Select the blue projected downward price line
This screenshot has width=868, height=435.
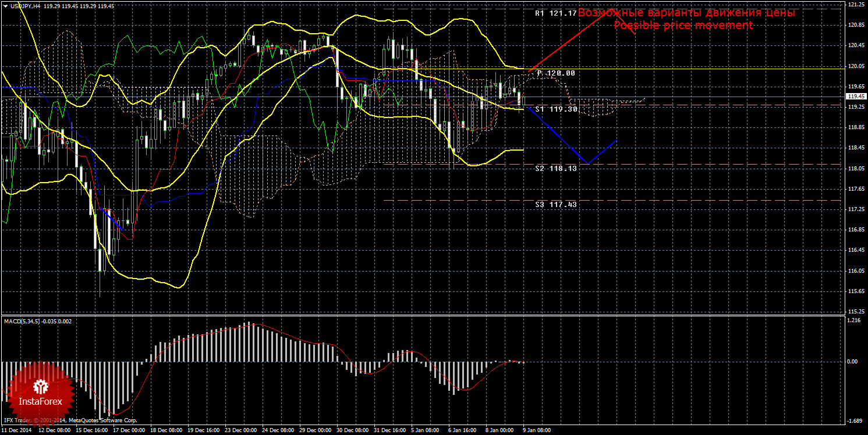coord(571,135)
